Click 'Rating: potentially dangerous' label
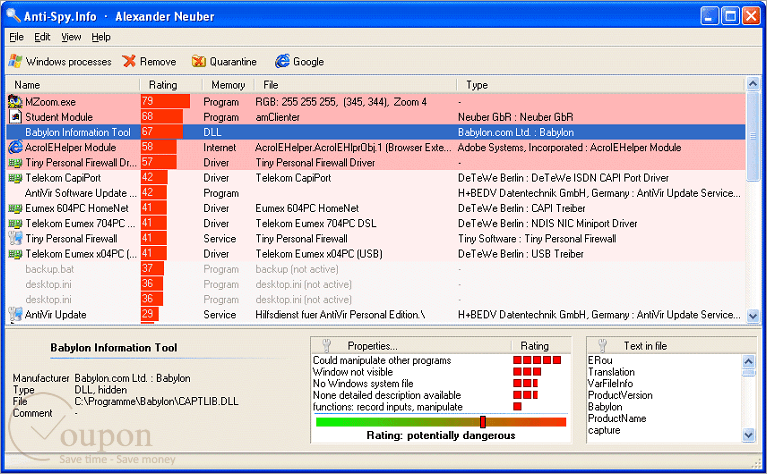This screenshot has width=767, height=474. tap(441, 435)
